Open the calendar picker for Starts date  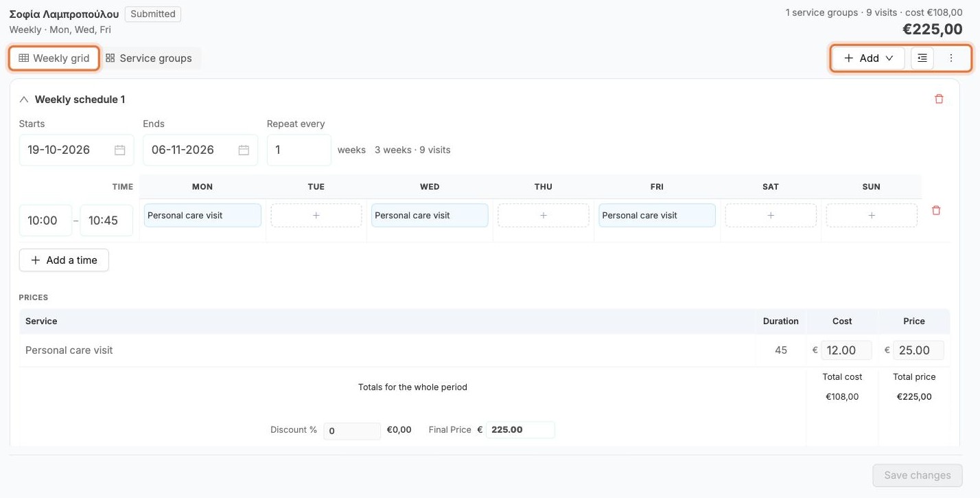coord(119,150)
